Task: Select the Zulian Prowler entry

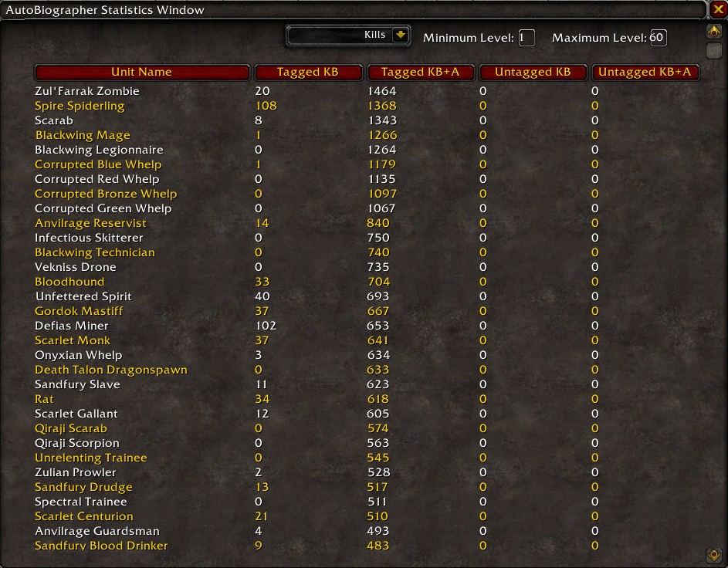Action: click(x=75, y=472)
